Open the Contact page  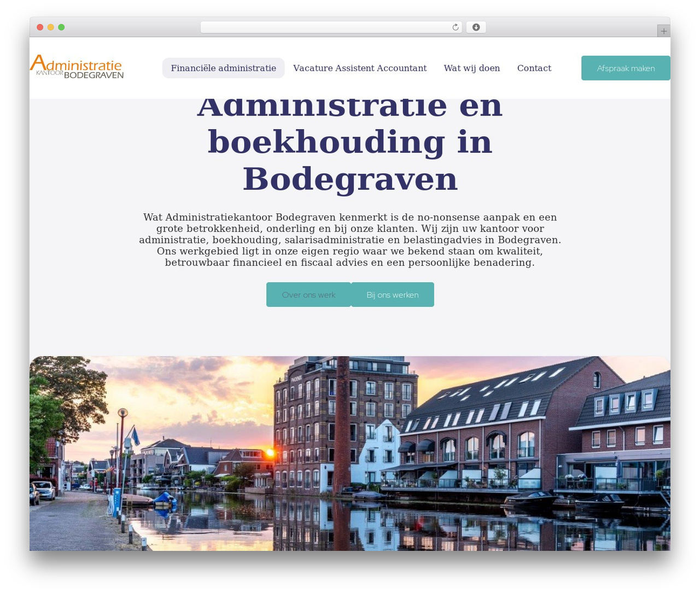[534, 68]
